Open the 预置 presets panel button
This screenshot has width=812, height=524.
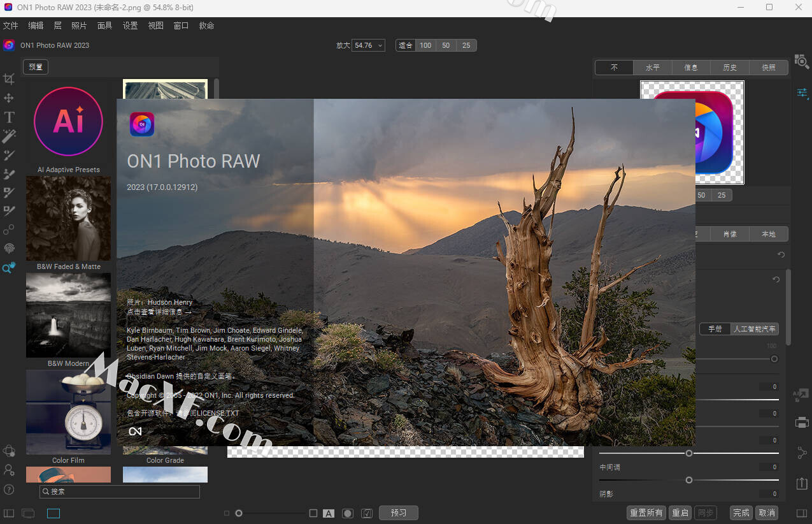click(36, 67)
